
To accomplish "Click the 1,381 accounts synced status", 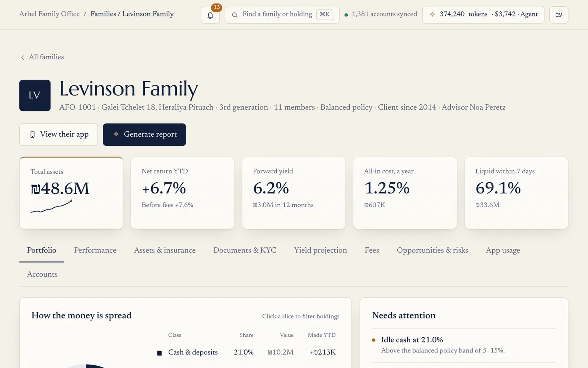I will [381, 14].
